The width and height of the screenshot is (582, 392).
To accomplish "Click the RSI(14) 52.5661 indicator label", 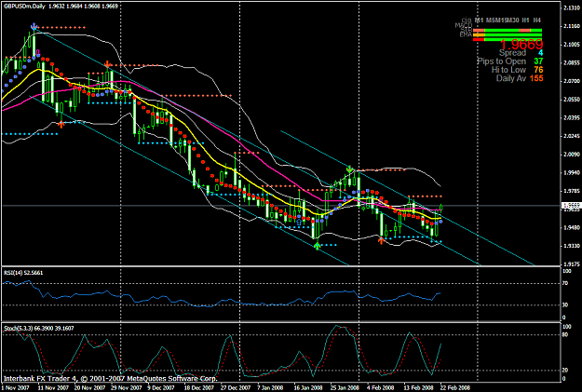I will (23, 273).
